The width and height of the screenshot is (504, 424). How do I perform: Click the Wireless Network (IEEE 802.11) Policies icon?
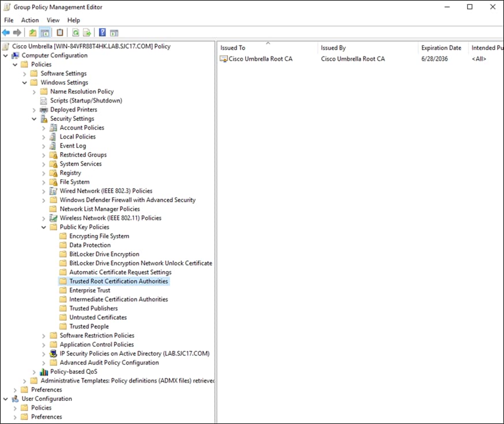pos(54,218)
